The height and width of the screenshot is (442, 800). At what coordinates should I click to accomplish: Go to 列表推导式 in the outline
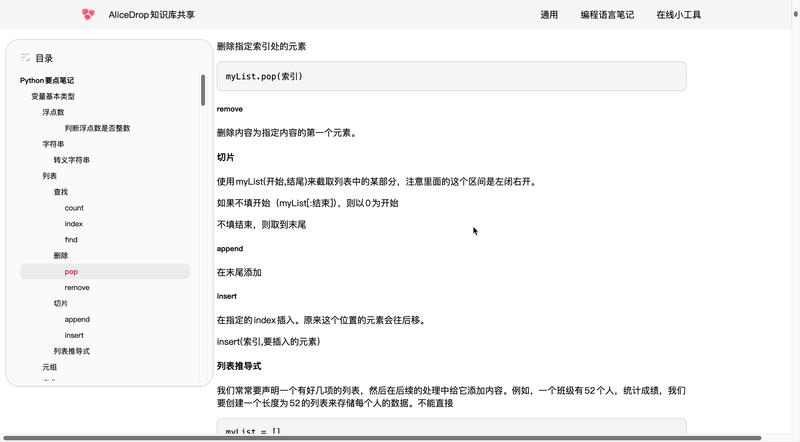coord(71,351)
